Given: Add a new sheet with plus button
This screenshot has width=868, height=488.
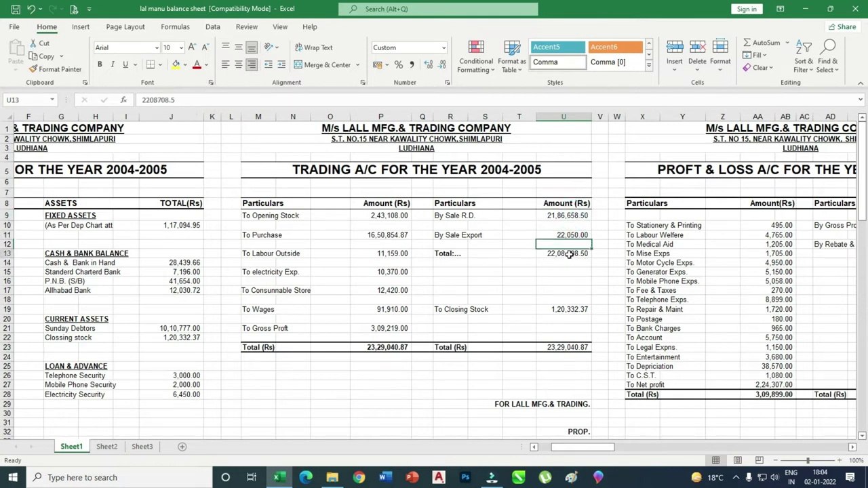Looking at the screenshot, I should (x=182, y=447).
